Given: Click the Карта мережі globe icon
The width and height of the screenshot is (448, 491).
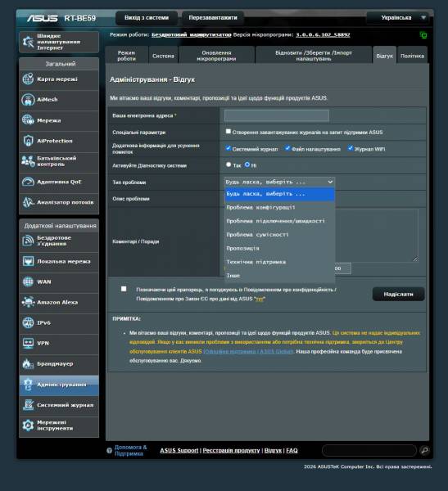Looking at the screenshot, I should pyautogui.click(x=28, y=79).
